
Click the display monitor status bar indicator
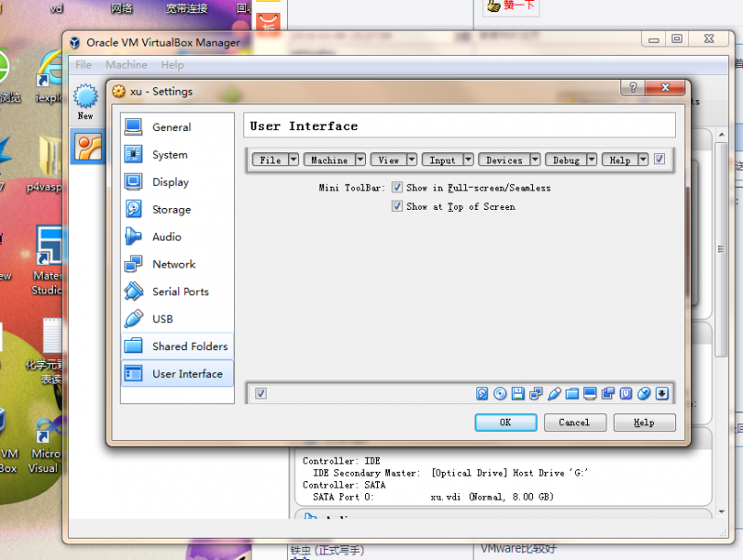pos(590,394)
